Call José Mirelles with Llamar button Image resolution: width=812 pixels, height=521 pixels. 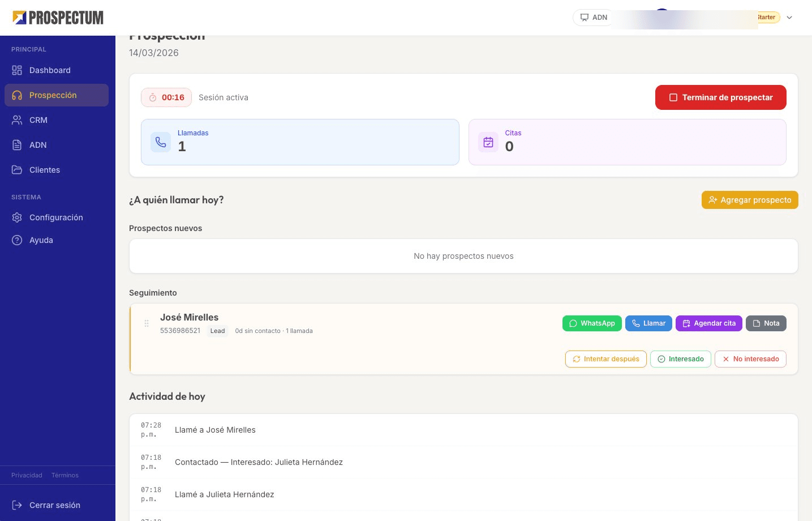[648, 323]
